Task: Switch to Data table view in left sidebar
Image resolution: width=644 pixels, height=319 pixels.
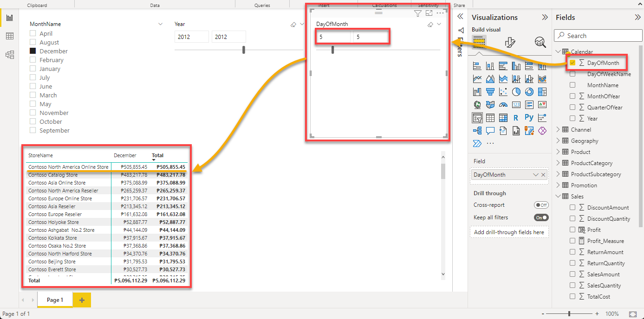Action: tap(9, 36)
